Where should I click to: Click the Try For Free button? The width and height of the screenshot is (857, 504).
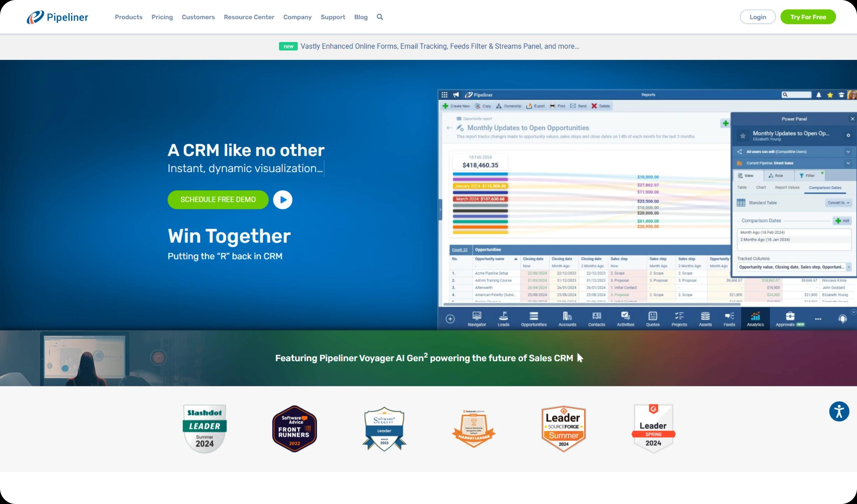tap(808, 17)
